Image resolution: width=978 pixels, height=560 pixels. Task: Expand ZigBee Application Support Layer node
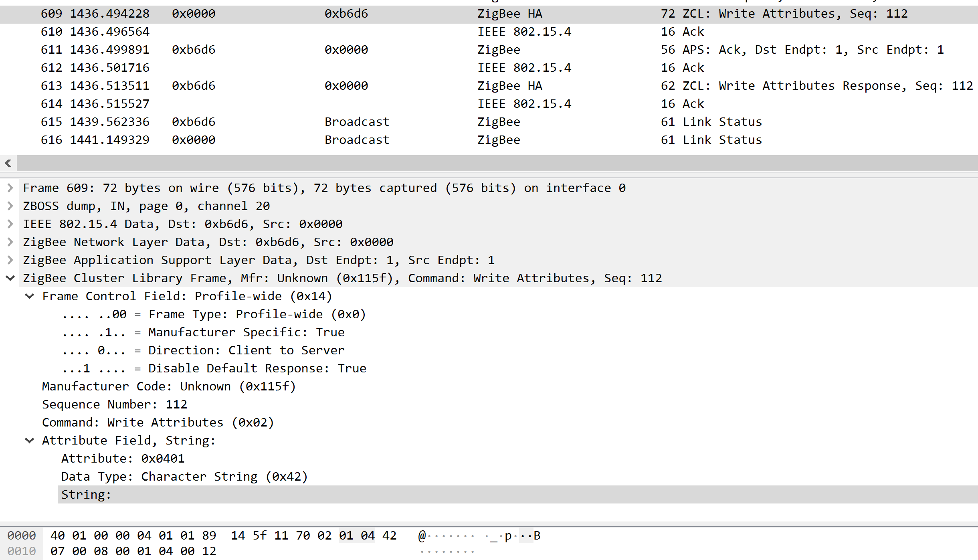[10, 260]
